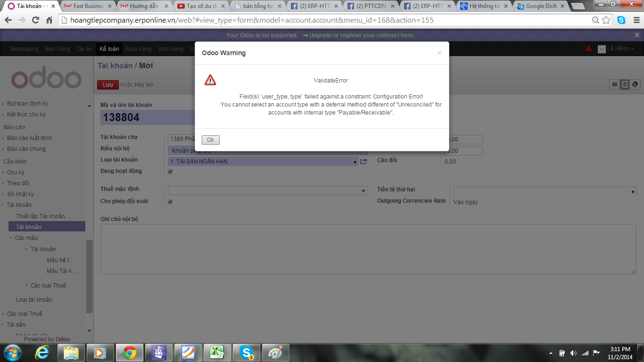Close the Odoo Warning dialog with the X
Image resolution: width=644 pixels, height=362 pixels.
coord(439,53)
